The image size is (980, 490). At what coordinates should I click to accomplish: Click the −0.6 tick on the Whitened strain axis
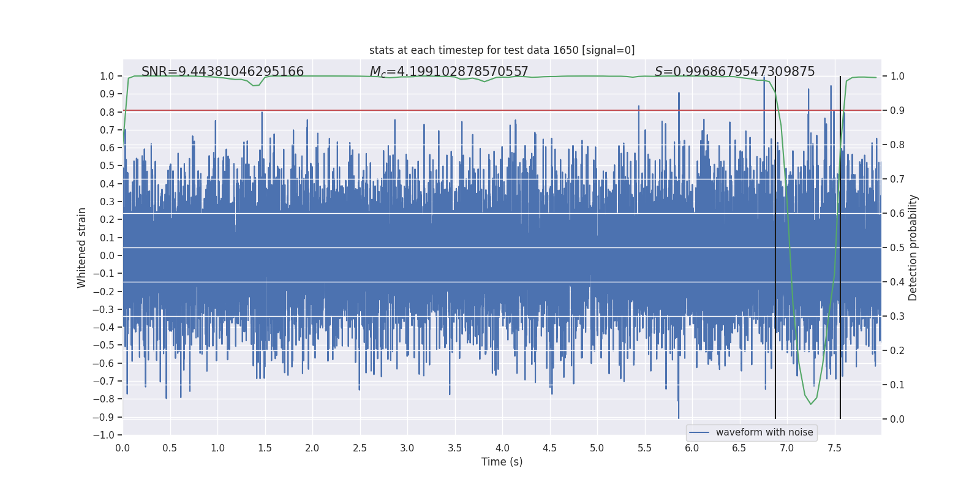(x=104, y=363)
